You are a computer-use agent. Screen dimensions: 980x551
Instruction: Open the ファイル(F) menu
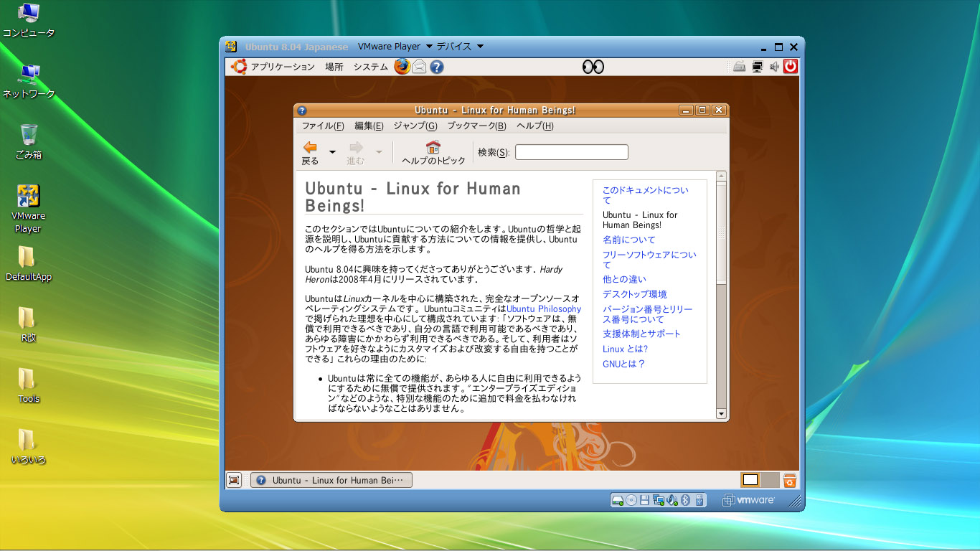pyautogui.click(x=323, y=126)
